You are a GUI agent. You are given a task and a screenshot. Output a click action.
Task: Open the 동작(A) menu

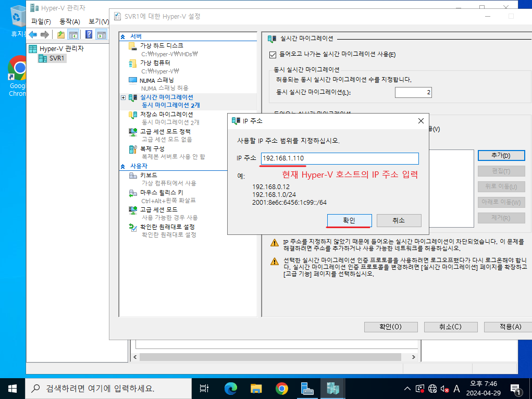pyautogui.click(x=69, y=22)
